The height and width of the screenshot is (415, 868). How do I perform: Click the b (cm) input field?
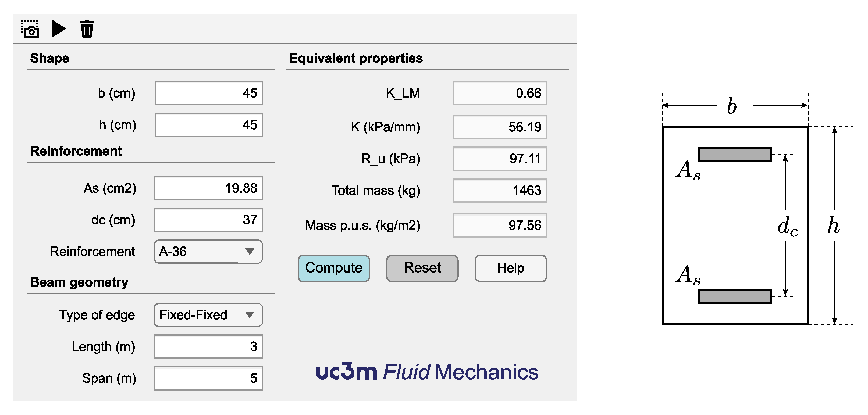pyautogui.click(x=209, y=93)
